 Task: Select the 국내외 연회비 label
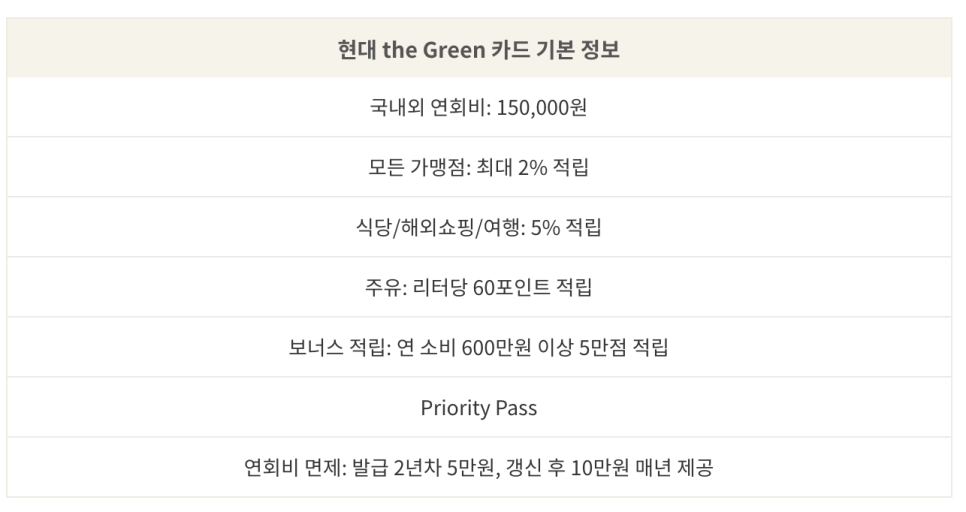[x=428, y=107]
